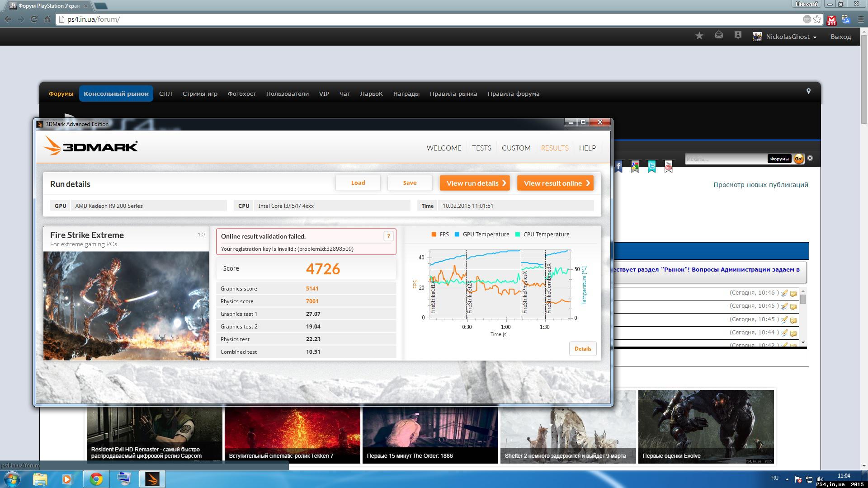Open the validation help question mark button
The image size is (868, 488).
tap(388, 236)
